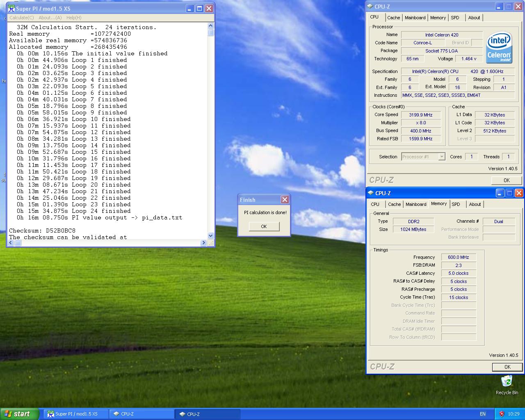This screenshot has height=420, width=525.
Task: Click the Checksum: D52B0BC8 line
Action: coord(42,231)
